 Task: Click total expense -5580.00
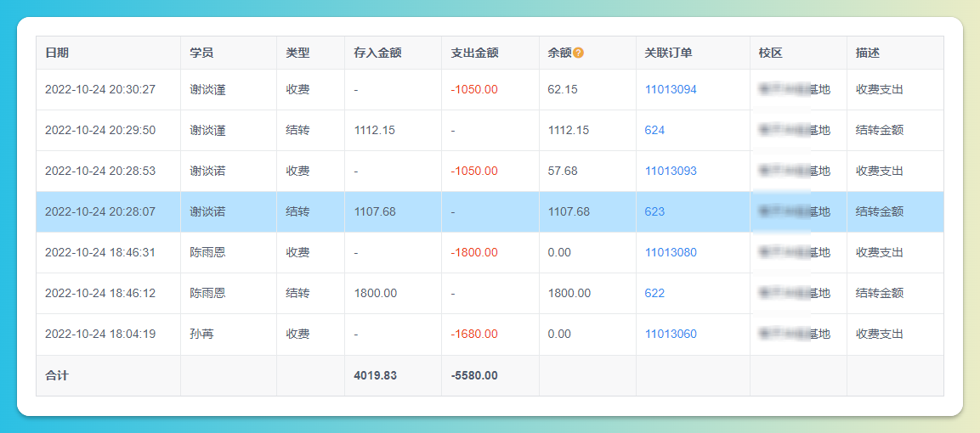474,375
